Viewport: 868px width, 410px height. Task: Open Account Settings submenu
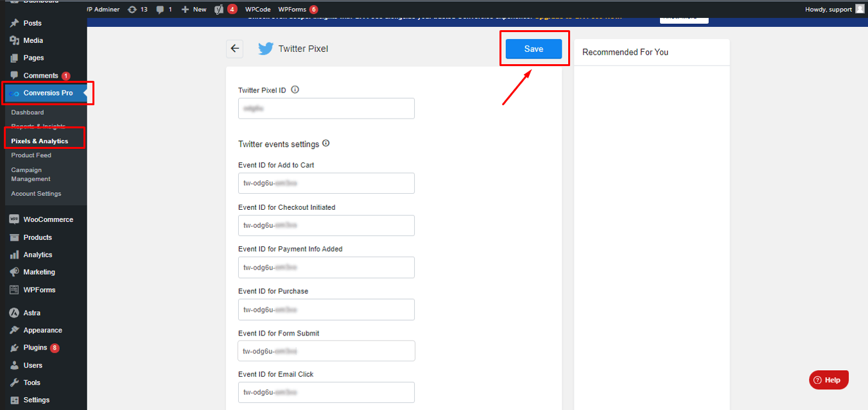pos(37,194)
